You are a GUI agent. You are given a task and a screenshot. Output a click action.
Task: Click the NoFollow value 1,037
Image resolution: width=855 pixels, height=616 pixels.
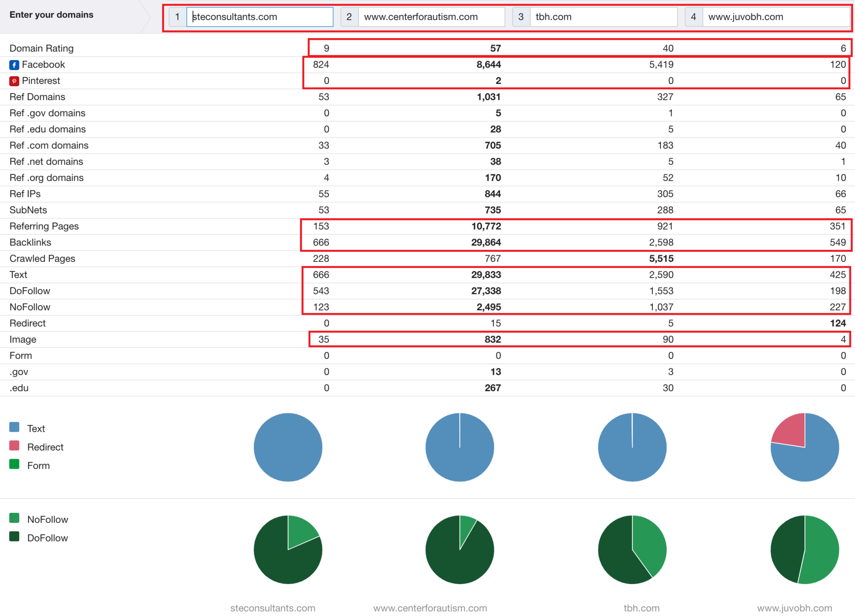click(661, 307)
